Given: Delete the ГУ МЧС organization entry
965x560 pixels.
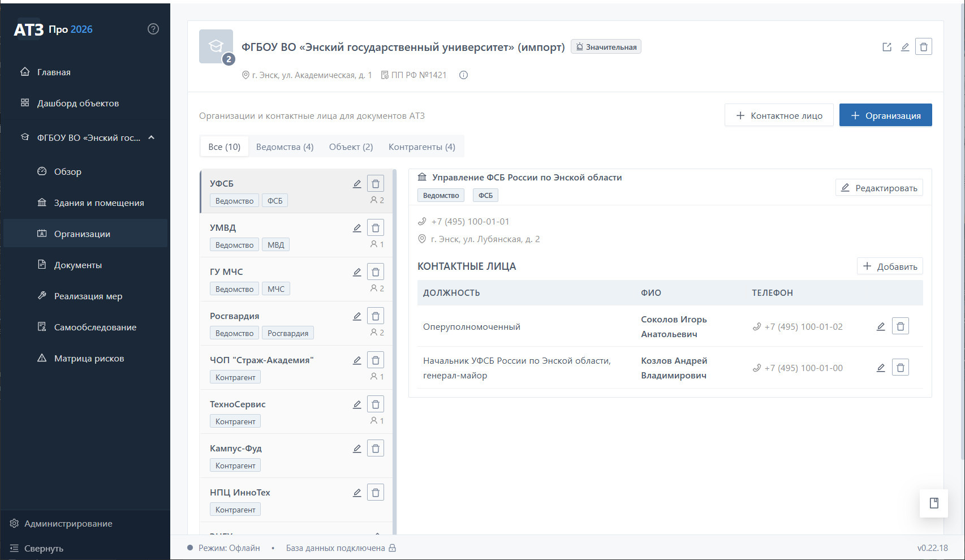Looking at the screenshot, I should 376,272.
